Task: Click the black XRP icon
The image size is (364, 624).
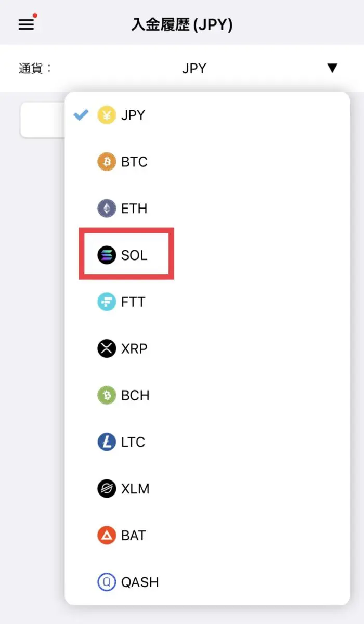Action: click(x=107, y=348)
